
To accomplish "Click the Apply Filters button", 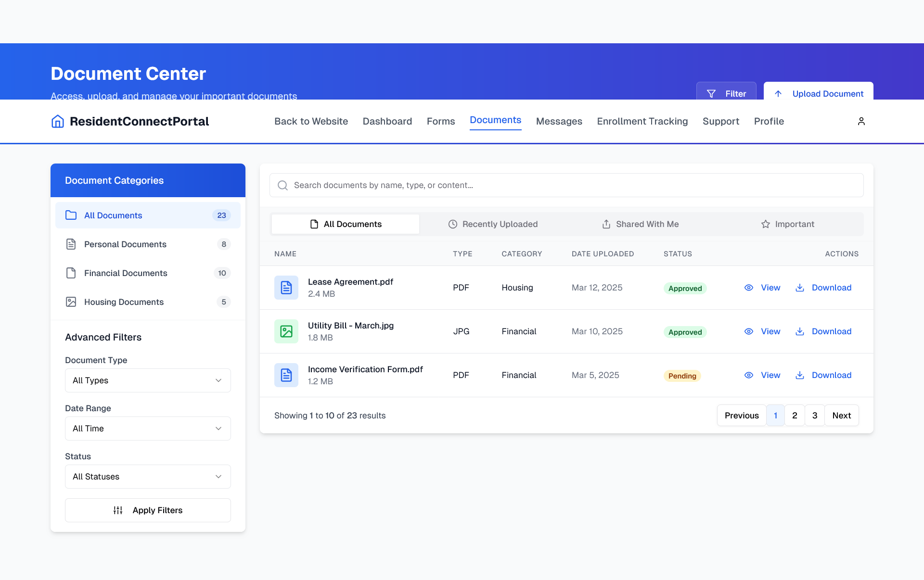I will pyautogui.click(x=148, y=510).
